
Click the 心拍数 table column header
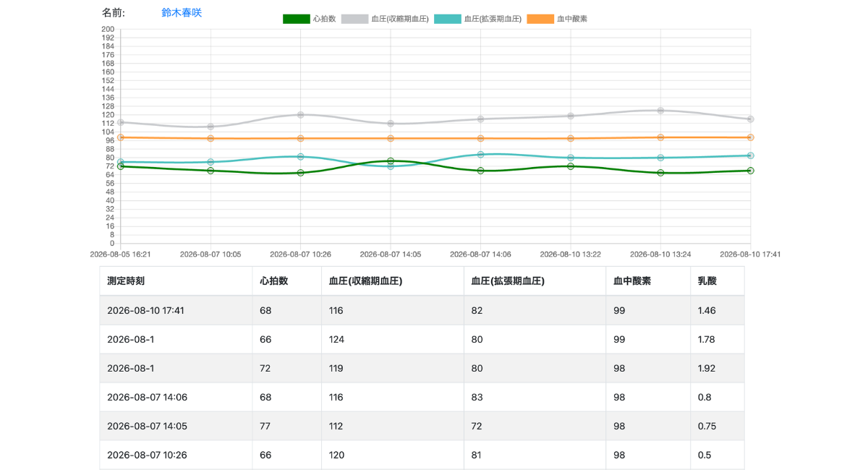(x=286, y=281)
